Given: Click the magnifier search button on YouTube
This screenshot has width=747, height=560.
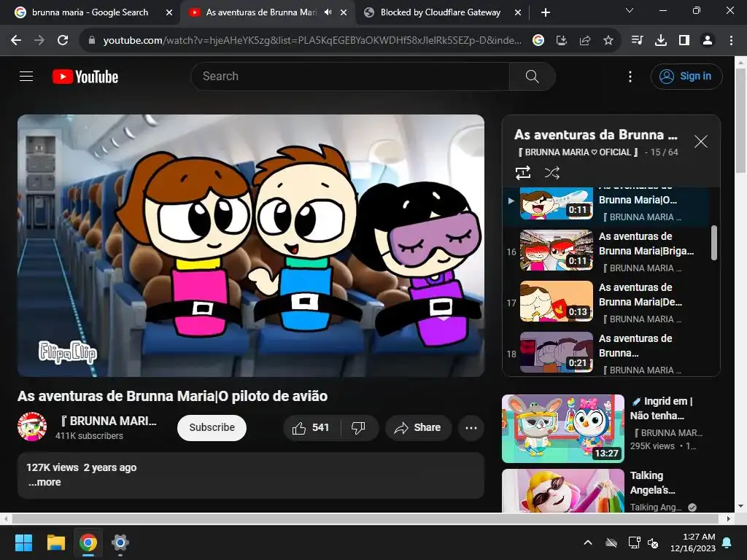Looking at the screenshot, I should click(532, 76).
